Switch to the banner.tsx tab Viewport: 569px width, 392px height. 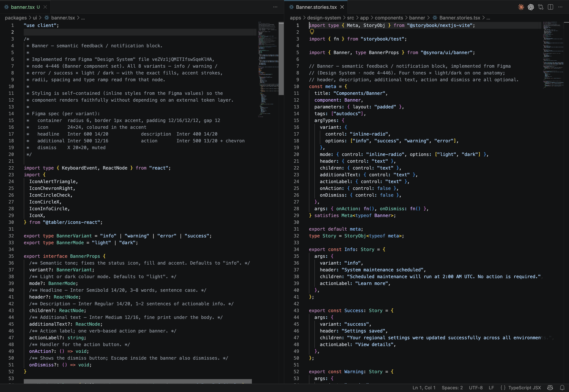[x=25, y=7]
